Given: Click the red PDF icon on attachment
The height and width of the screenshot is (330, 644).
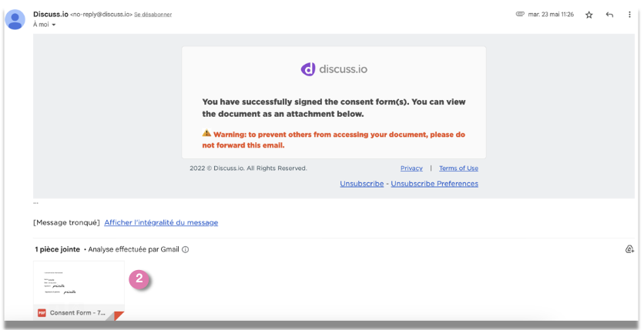Looking at the screenshot, I should pyautogui.click(x=42, y=313).
